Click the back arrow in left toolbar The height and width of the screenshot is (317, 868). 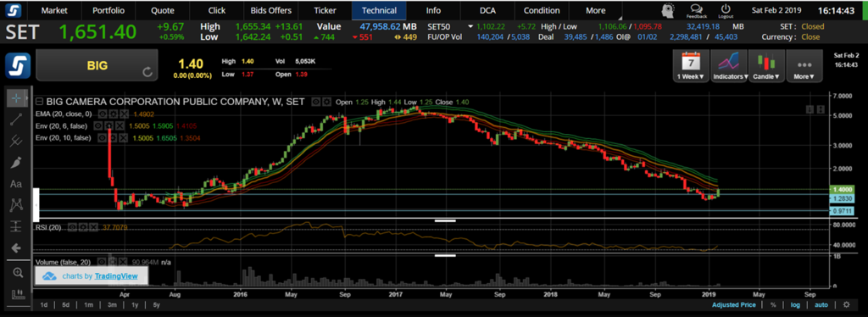click(x=17, y=247)
